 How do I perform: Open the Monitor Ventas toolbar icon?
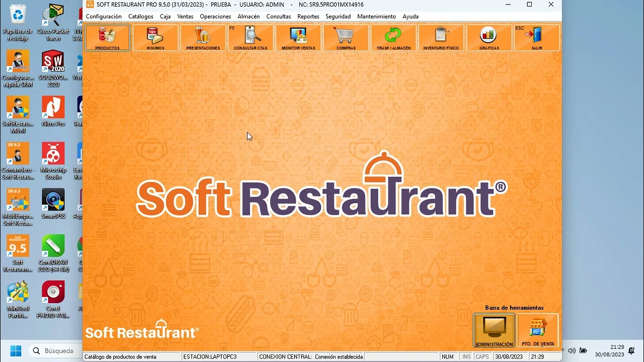[x=298, y=38]
